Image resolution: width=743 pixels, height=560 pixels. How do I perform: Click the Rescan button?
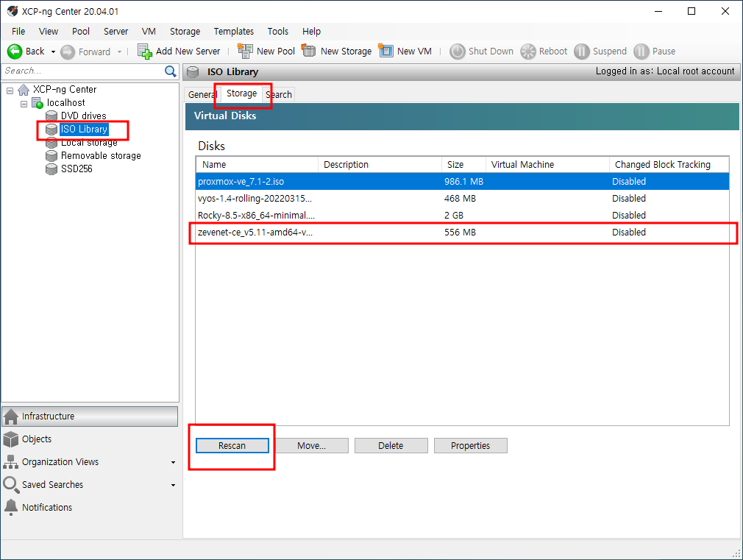(232, 446)
